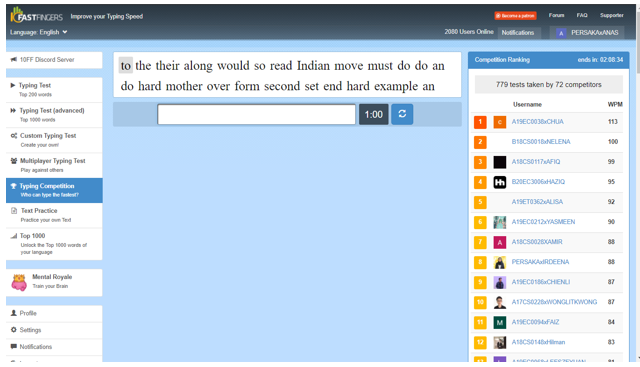Click the play icon beside Typing Test
640x367 pixels.
(13, 85)
